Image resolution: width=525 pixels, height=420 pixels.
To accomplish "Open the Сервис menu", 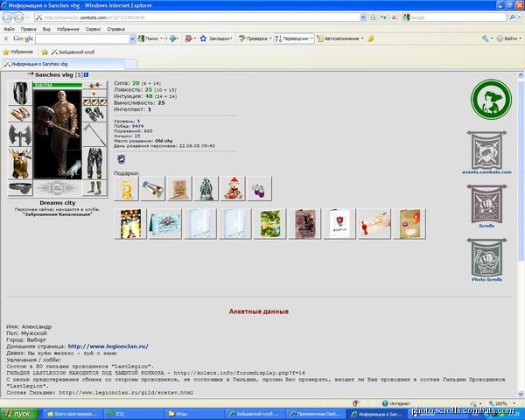I will (x=93, y=29).
